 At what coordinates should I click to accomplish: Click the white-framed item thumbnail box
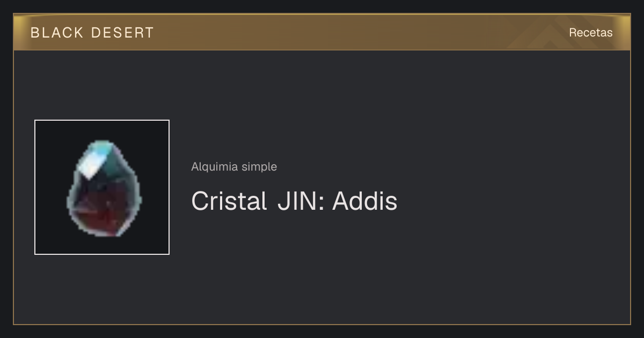pyautogui.click(x=102, y=187)
